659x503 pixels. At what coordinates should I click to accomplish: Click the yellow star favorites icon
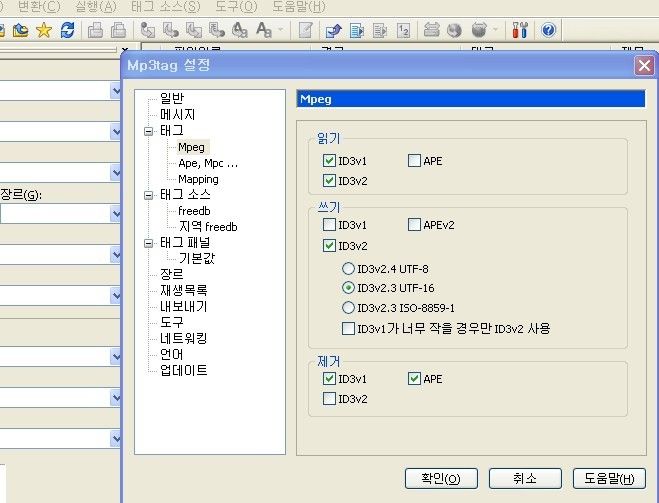point(44,30)
